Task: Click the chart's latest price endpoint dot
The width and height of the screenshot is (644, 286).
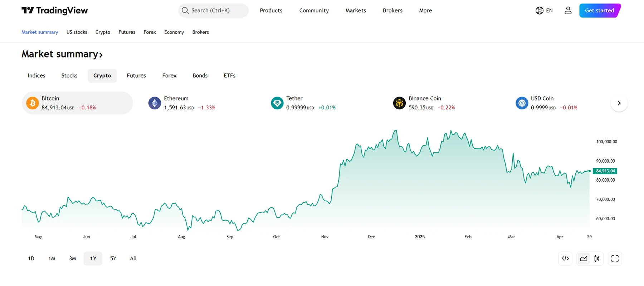Action: tap(590, 171)
